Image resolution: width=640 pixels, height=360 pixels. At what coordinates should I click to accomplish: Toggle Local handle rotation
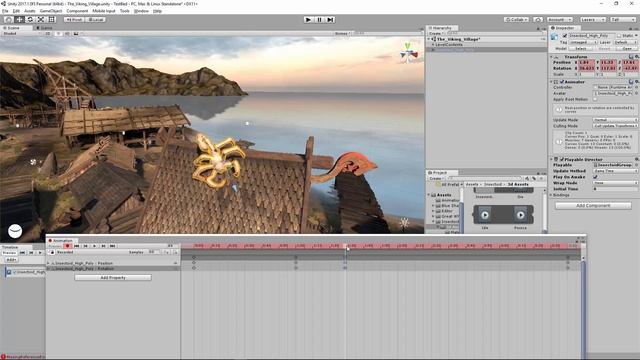click(x=96, y=19)
